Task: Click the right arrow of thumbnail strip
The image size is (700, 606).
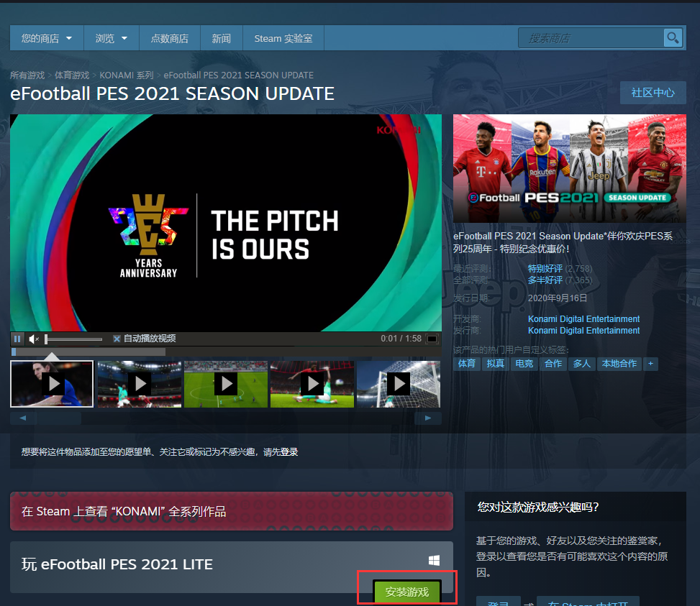Action: 428,418
